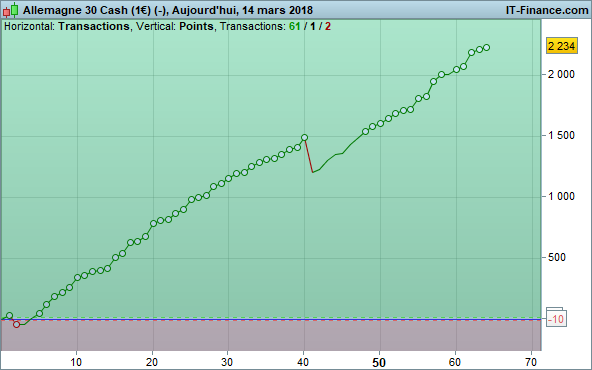
Task: Click the 2 000 vertical axis label
Action: 561,74
